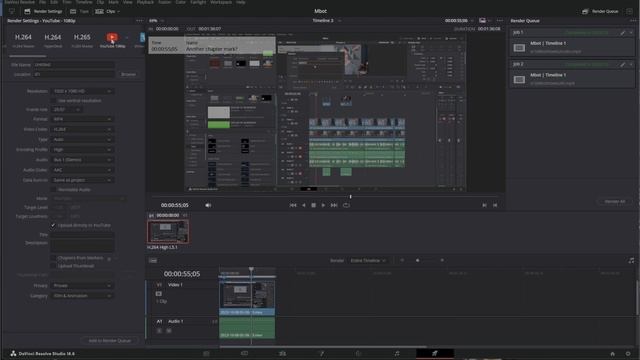Image resolution: width=640 pixels, height=360 pixels.
Task: Click Add to Render Queue button
Action: click(109, 340)
